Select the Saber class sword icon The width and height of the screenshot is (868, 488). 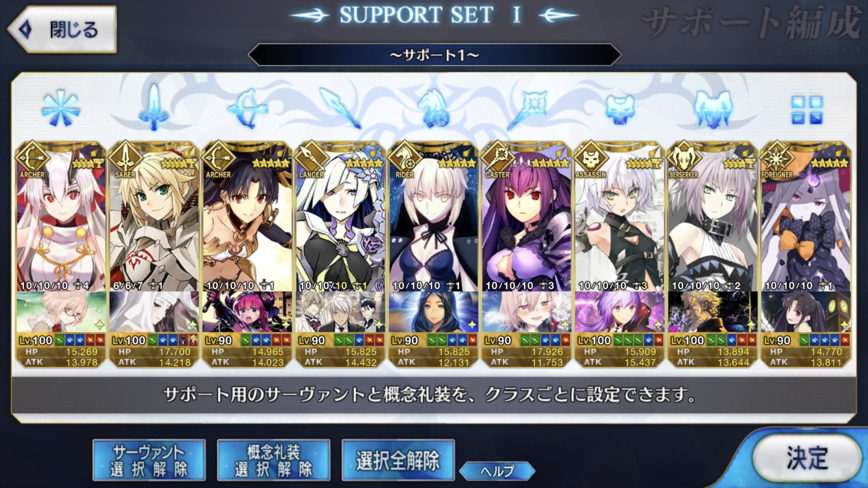coord(153,107)
